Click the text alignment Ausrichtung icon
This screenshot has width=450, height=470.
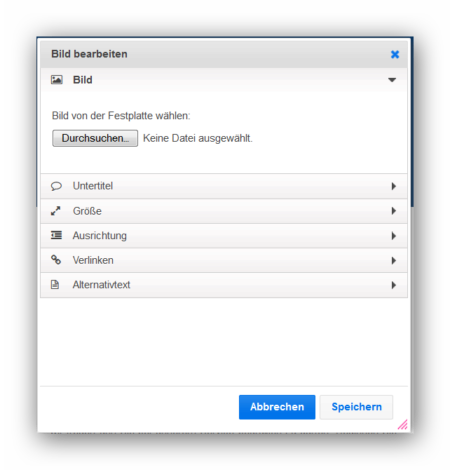(x=56, y=235)
